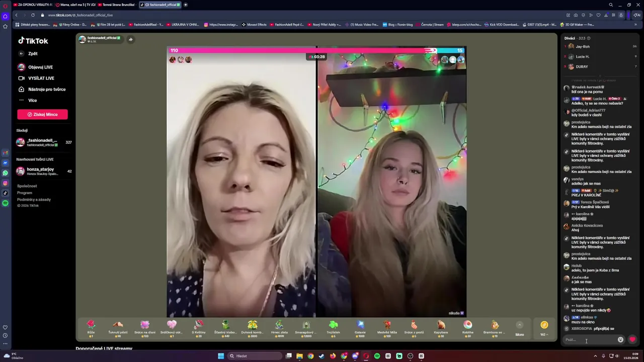Image resolution: width=644 pixels, height=362 pixels.
Task: Open Program footer link
Action: click(x=25, y=193)
